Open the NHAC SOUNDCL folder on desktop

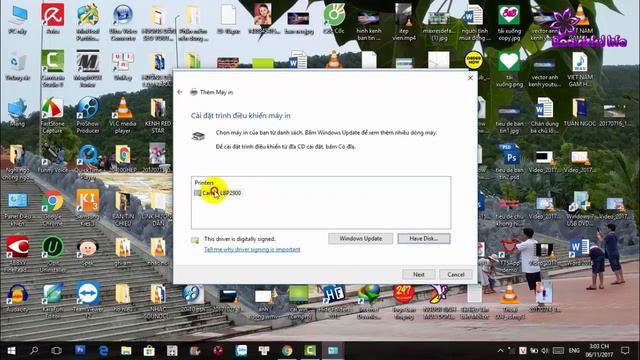158,300
